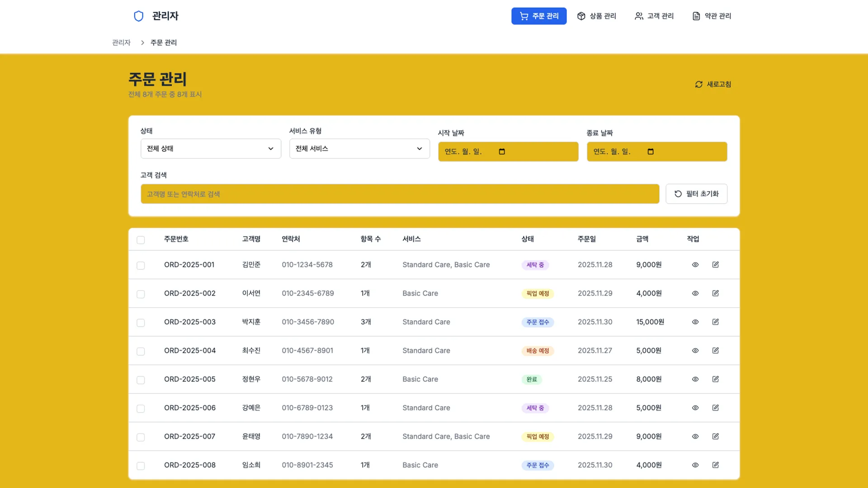The height and width of the screenshot is (488, 868).
Task: Edit order ORD-2025-007
Action: click(x=716, y=436)
